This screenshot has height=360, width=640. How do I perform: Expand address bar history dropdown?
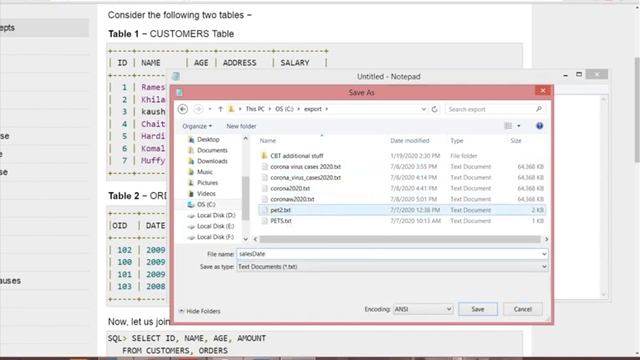coord(423,109)
